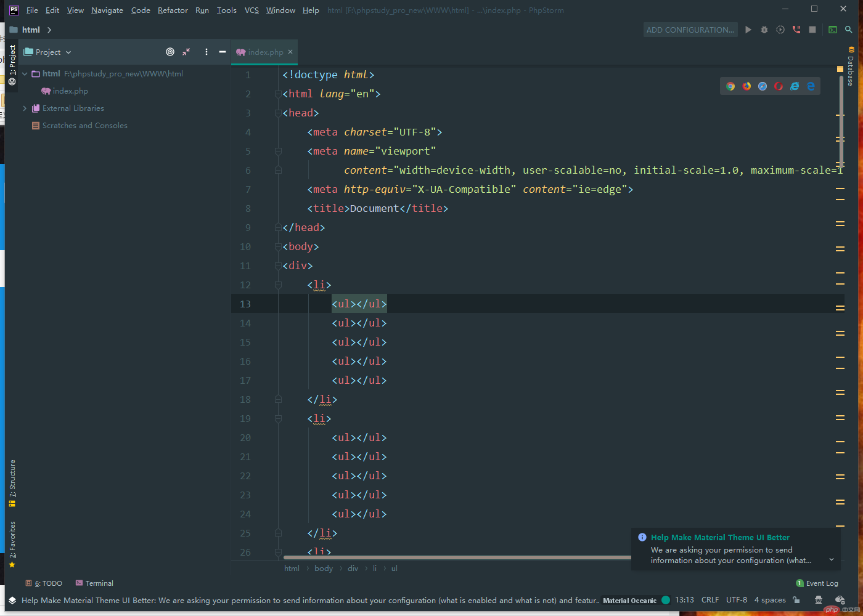This screenshot has width=863, height=616.
Task: Go to line via 13:13 indicator
Action: 684,600
